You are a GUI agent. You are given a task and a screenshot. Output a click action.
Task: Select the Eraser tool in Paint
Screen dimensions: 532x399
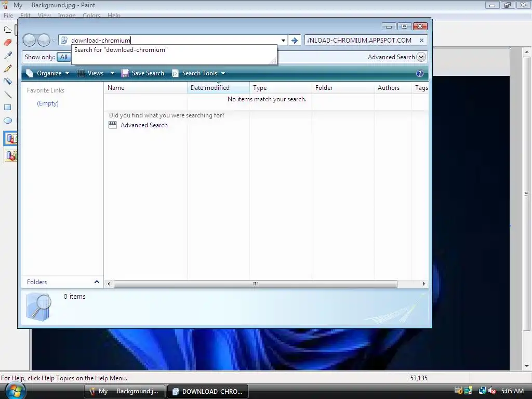[x=7, y=43]
